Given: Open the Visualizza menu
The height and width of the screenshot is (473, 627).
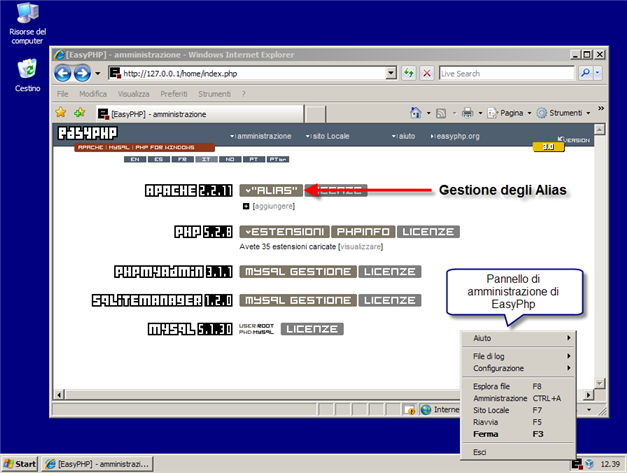Looking at the screenshot, I should click(x=134, y=94).
